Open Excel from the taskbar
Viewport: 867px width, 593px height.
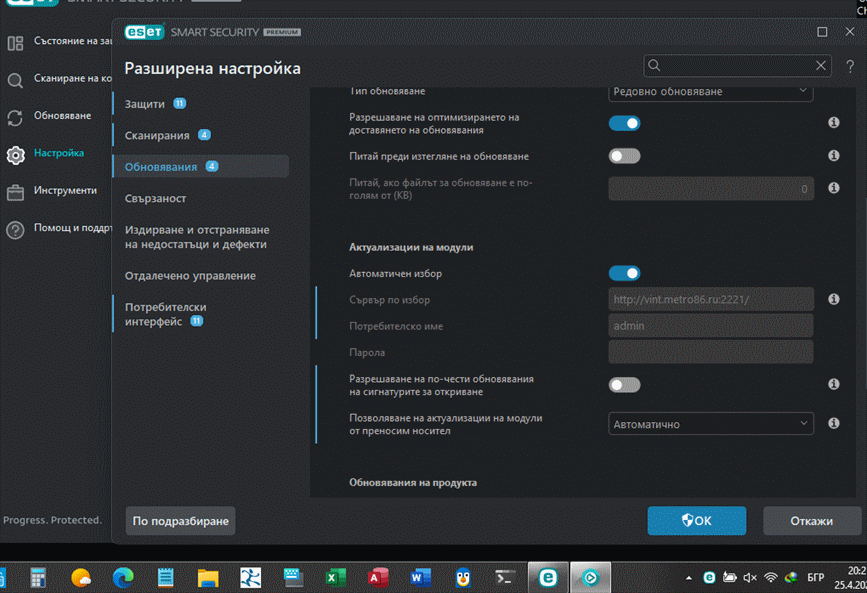pos(335,578)
